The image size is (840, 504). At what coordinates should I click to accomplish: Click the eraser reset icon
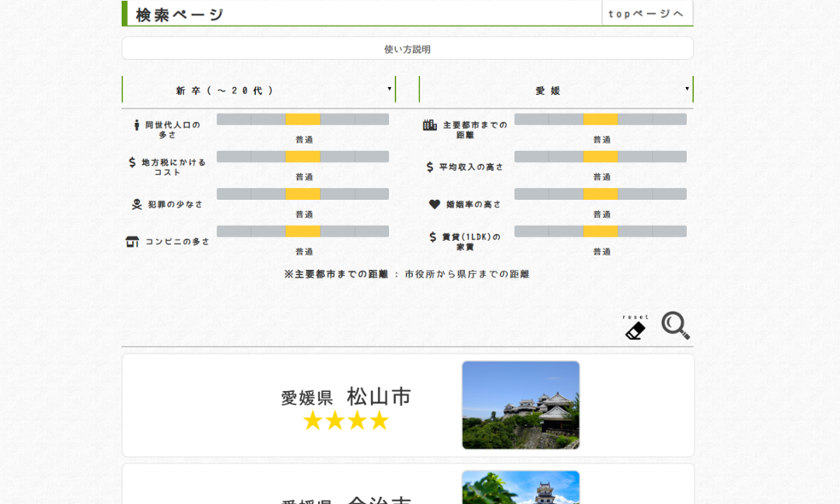coord(635,331)
